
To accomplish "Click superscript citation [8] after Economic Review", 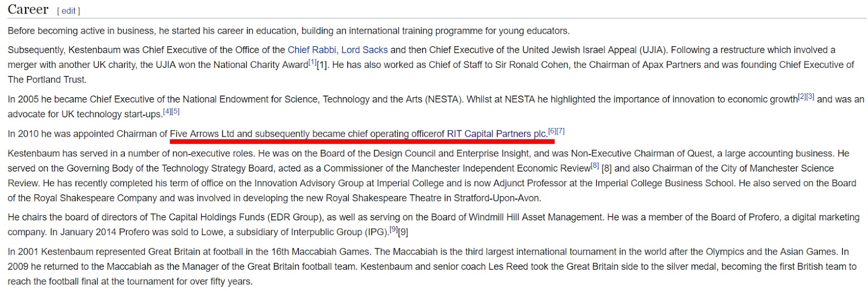I will [595, 166].
